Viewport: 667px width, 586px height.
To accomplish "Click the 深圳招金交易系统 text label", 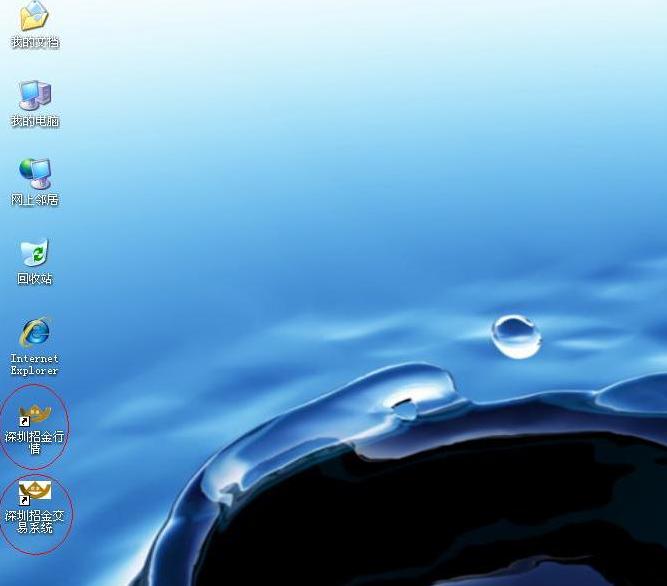I will click(34, 522).
